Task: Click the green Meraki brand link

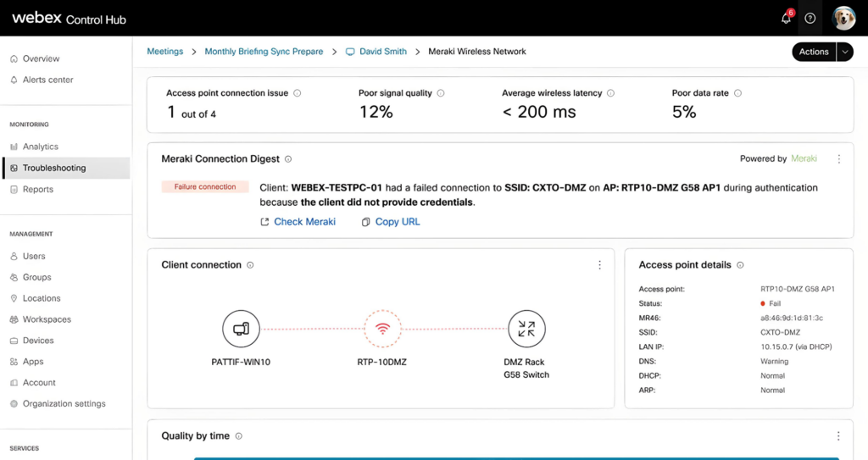Action: click(804, 159)
